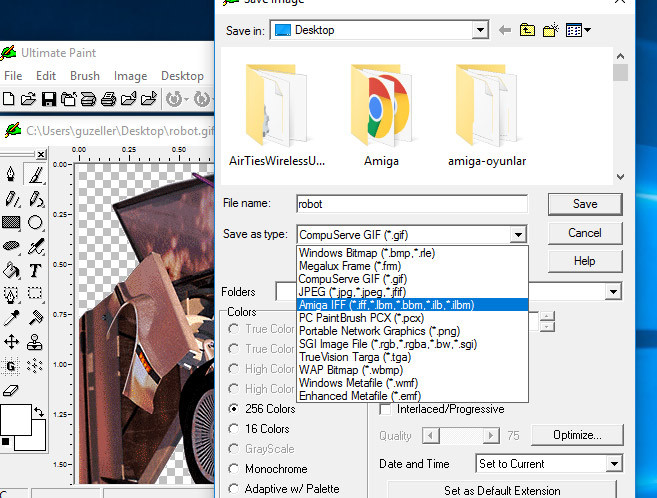Click the Up One Level folder icon
Image resolution: width=657 pixels, height=498 pixels.
pyautogui.click(x=527, y=30)
